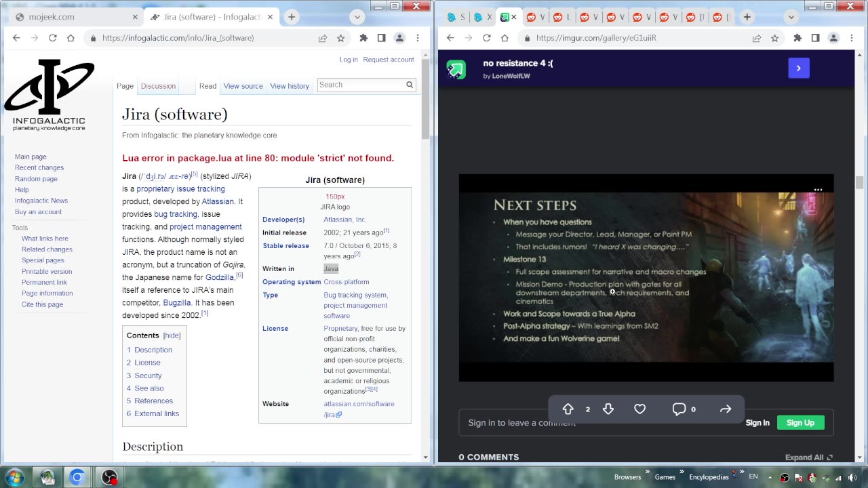Open OBS Studio from the taskbar

click(109, 477)
